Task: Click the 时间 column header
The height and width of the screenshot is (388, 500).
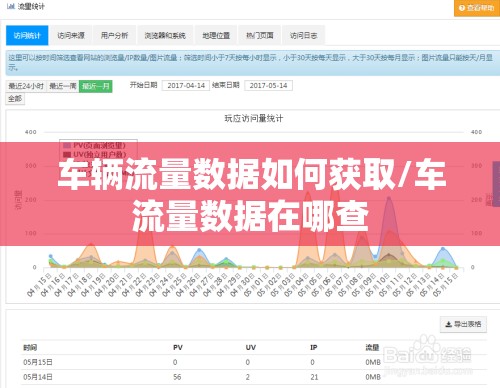Action: tap(30, 348)
